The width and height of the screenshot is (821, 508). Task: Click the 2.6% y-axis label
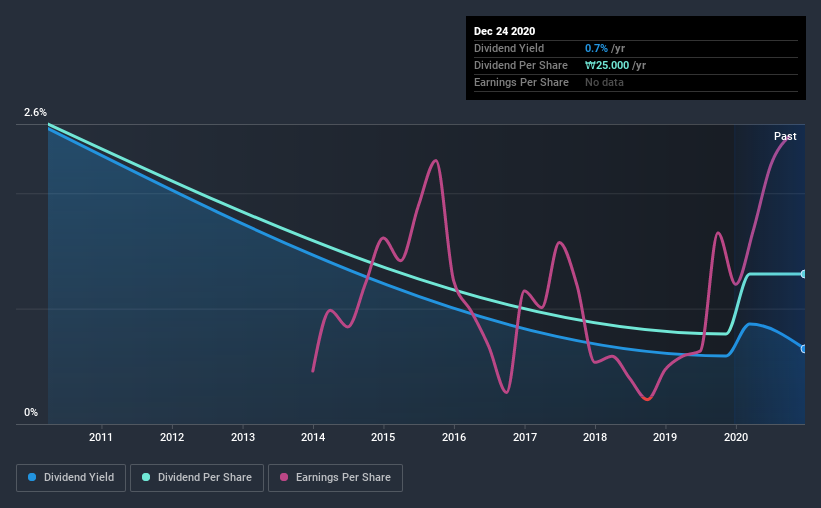click(35, 112)
